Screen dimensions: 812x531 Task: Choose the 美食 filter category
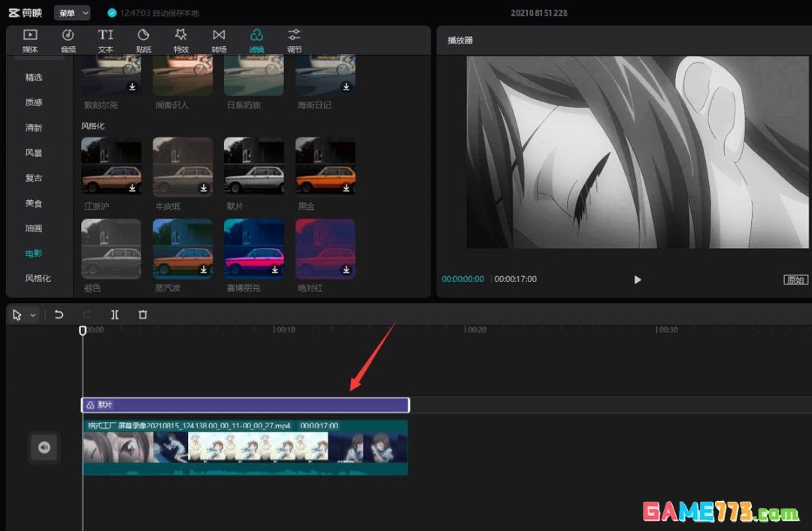34,203
